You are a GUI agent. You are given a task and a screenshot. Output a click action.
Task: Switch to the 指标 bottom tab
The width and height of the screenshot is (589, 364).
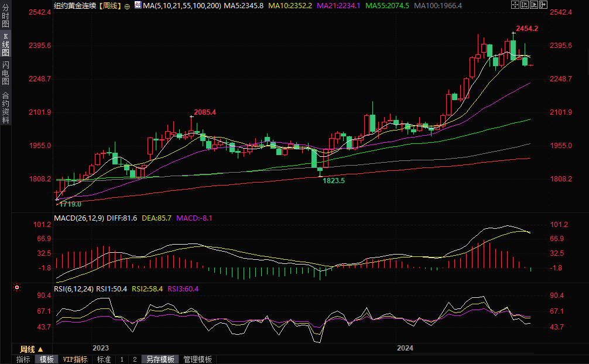pos(23,359)
